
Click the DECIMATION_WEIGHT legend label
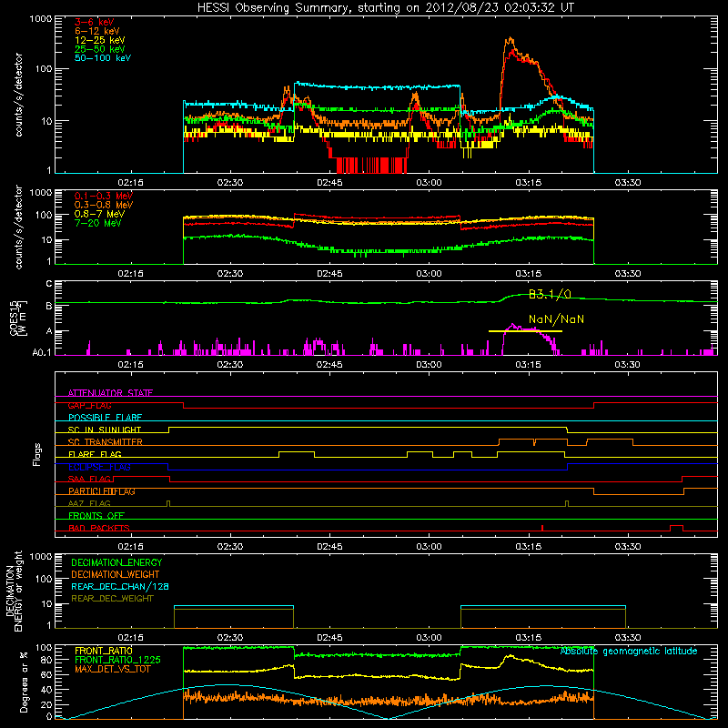(x=116, y=574)
